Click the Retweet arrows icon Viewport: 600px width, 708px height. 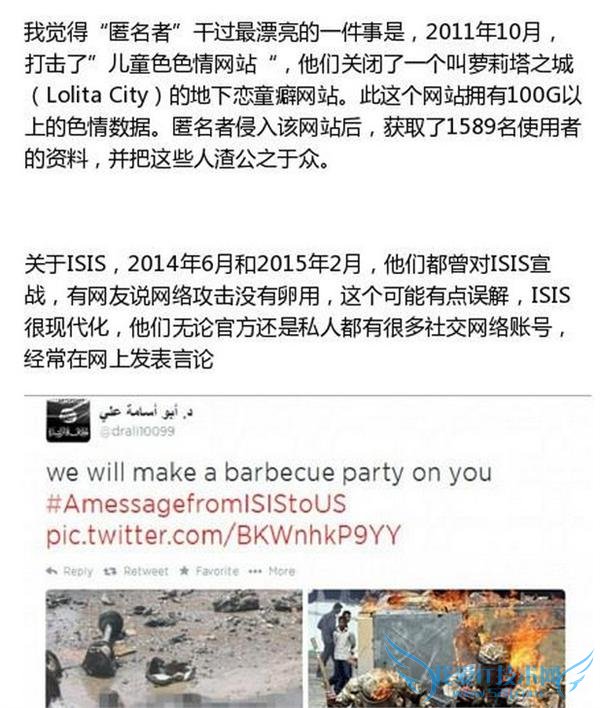[110, 571]
